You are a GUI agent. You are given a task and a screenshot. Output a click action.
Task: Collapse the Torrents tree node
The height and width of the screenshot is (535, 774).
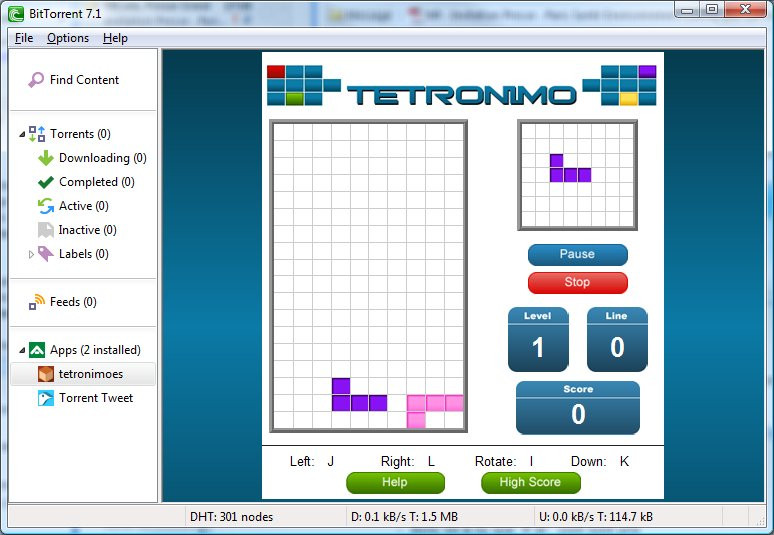pyautogui.click(x=22, y=134)
